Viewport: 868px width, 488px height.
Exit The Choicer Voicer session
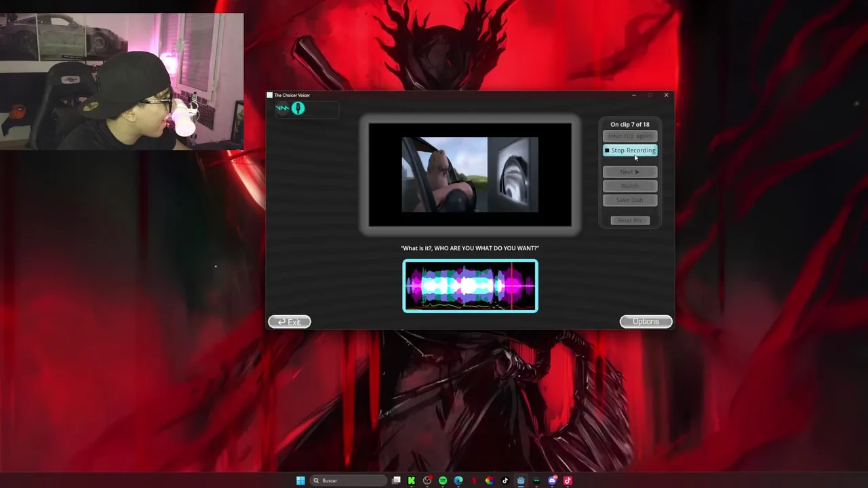(x=290, y=322)
